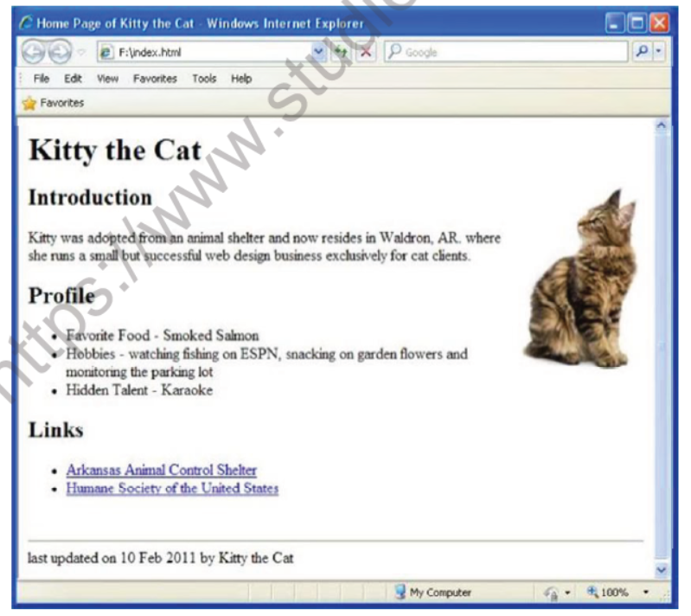Screen dimensions: 691x616
Task: Click inside the Google search box
Action: tap(506, 52)
